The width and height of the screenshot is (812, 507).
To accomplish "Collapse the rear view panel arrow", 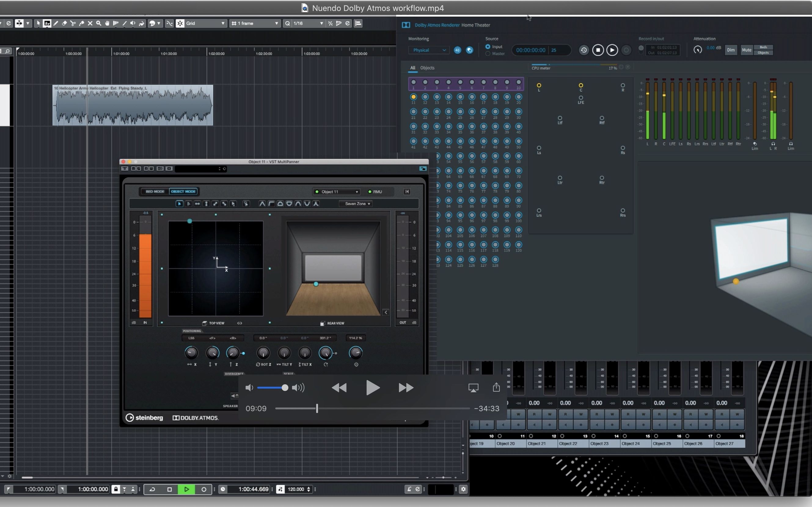I will pos(386,312).
